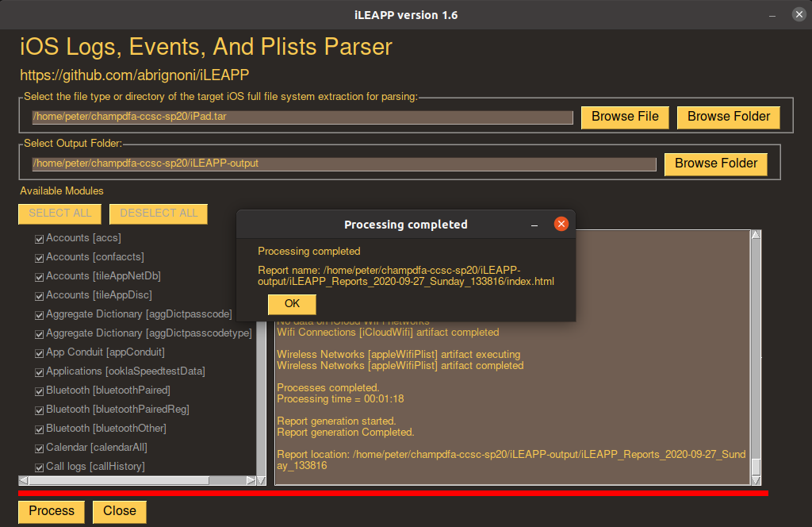The height and width of the screenshot is (527, 812).
Task: Close the Processing completed dialog with orange X
Action: pyautogui.click(x=561, y=225)
